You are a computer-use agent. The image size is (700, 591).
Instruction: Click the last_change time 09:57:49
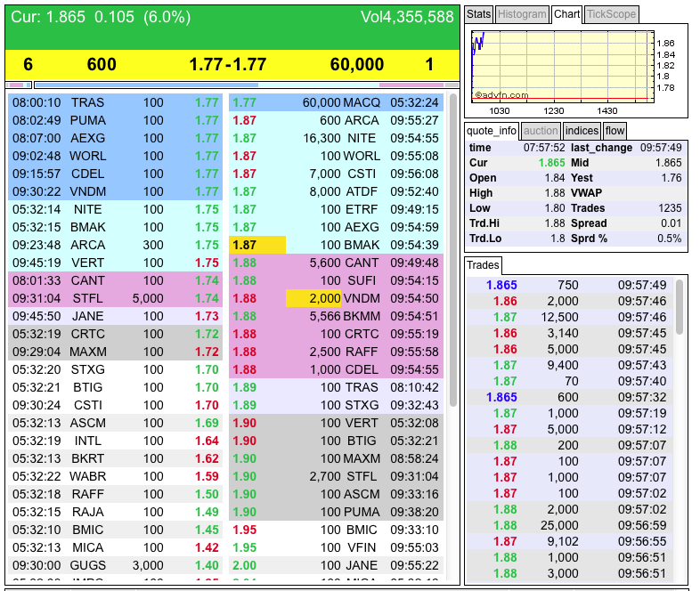click(x=661, y=148)
